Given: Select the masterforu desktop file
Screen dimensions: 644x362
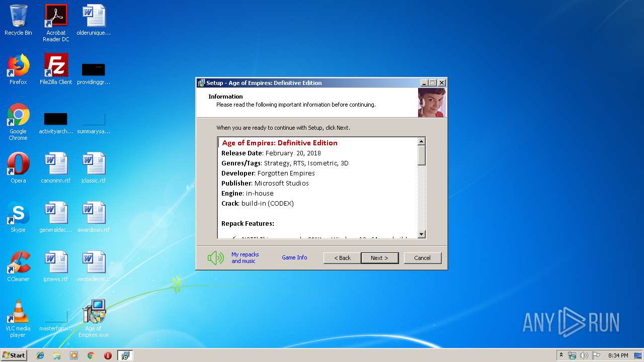Looking at the screenshot, I should 56,320.
